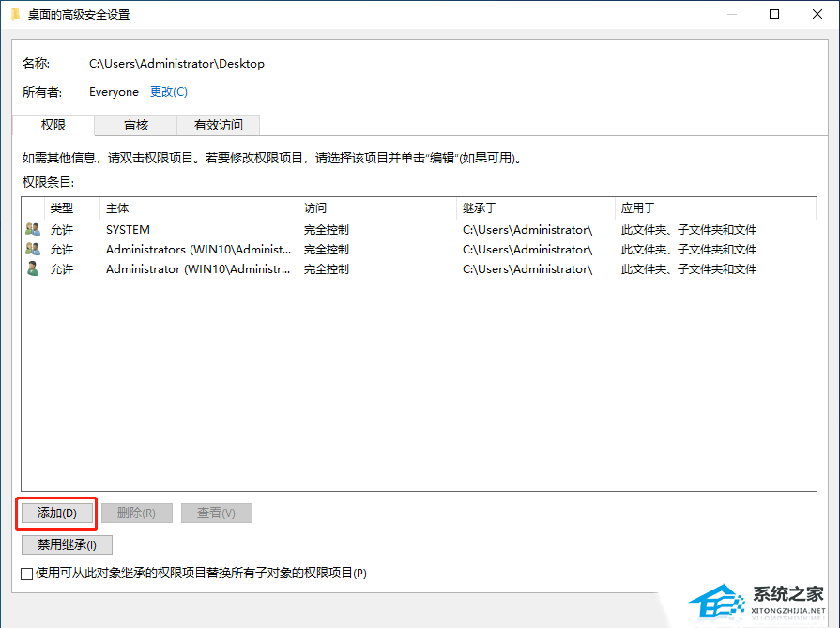Image resolution: width=840 pixels, height=628 pixels.
Task: Sort by the 主体 column header
Action: (199, 207)
